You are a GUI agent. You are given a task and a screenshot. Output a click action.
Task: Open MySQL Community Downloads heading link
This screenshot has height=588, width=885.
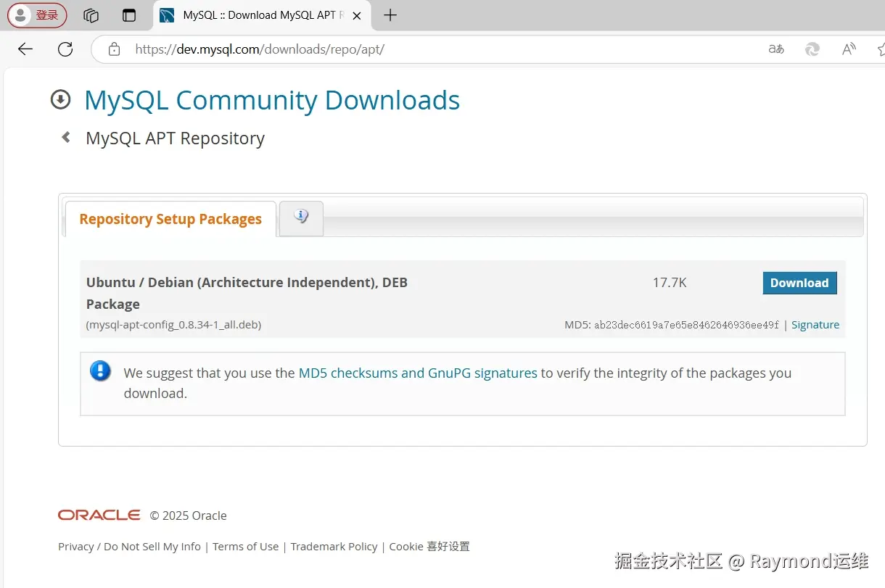coord(272,100)
